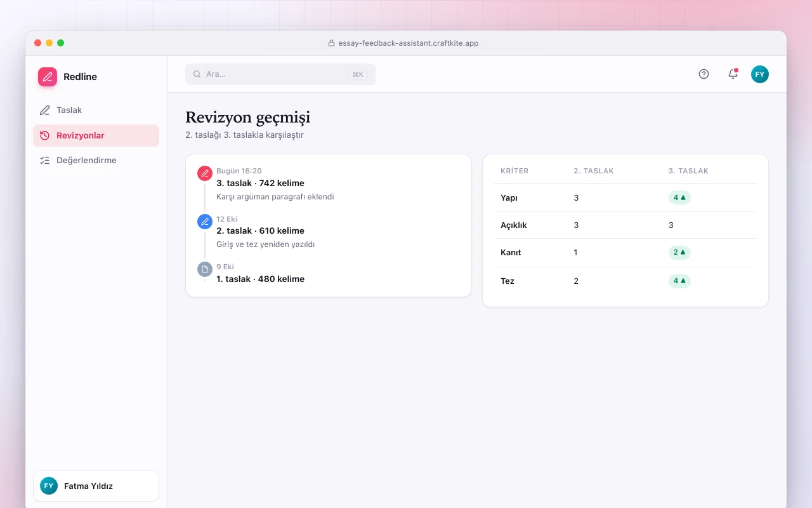Click the 2. taslak score for Tez
The width and height of the screenshot is (812, 508).
pyautogui.click(x=576, y=281)
